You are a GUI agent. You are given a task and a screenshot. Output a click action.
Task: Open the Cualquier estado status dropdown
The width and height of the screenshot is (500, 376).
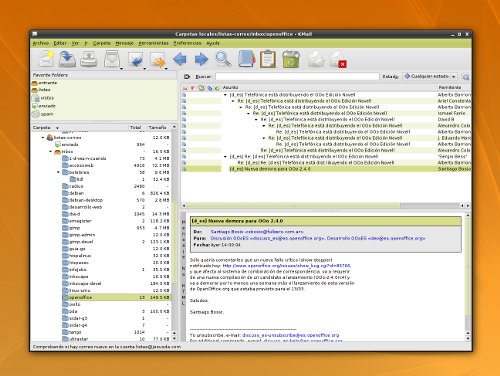click(x=430, y=77)
